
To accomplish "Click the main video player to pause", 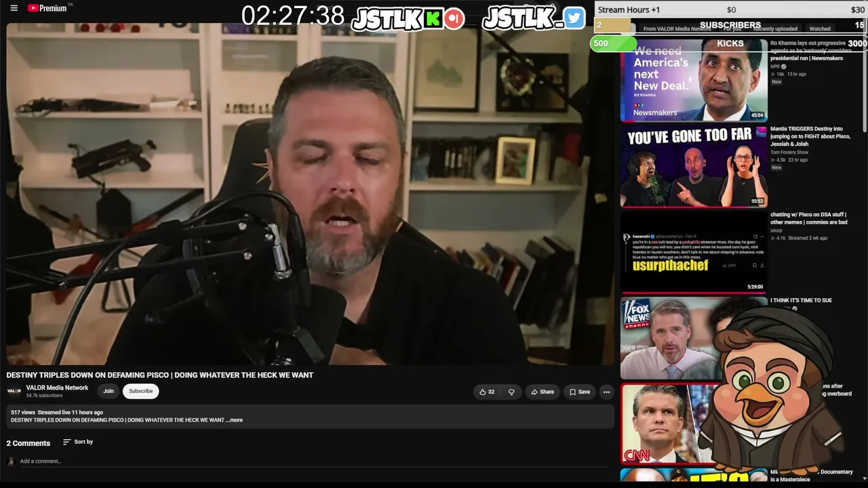I will point(311,194).
